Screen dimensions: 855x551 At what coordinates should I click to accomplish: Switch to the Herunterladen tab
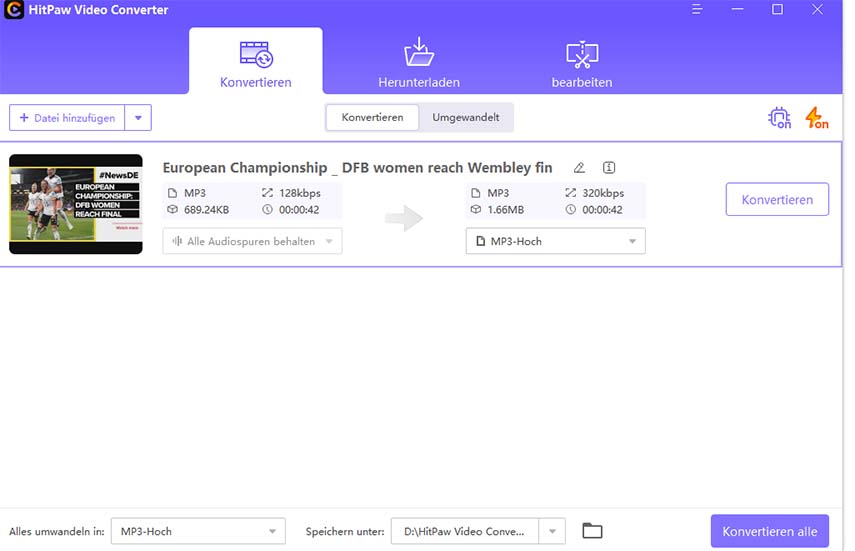pos(419,62)
